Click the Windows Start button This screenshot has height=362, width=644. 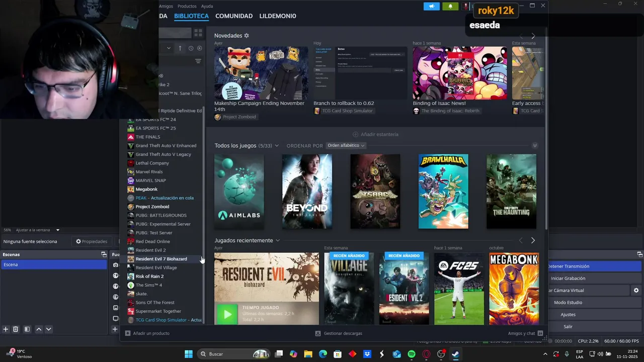point(189,354)
